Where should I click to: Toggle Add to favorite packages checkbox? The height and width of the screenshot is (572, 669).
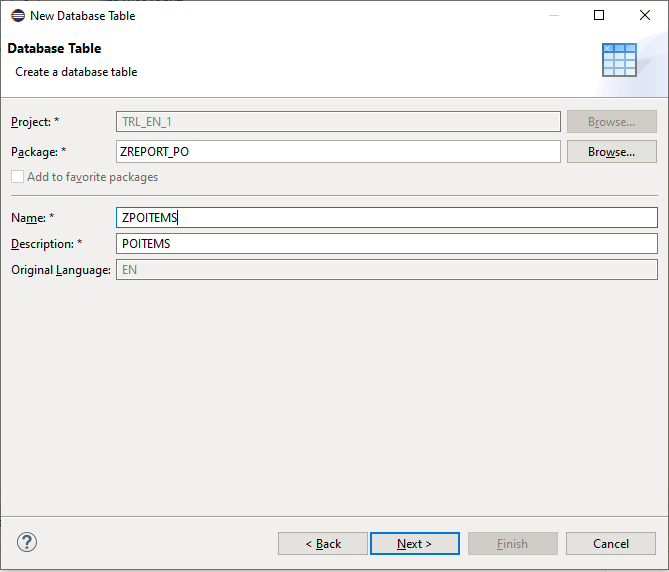[x=17, y=177]
